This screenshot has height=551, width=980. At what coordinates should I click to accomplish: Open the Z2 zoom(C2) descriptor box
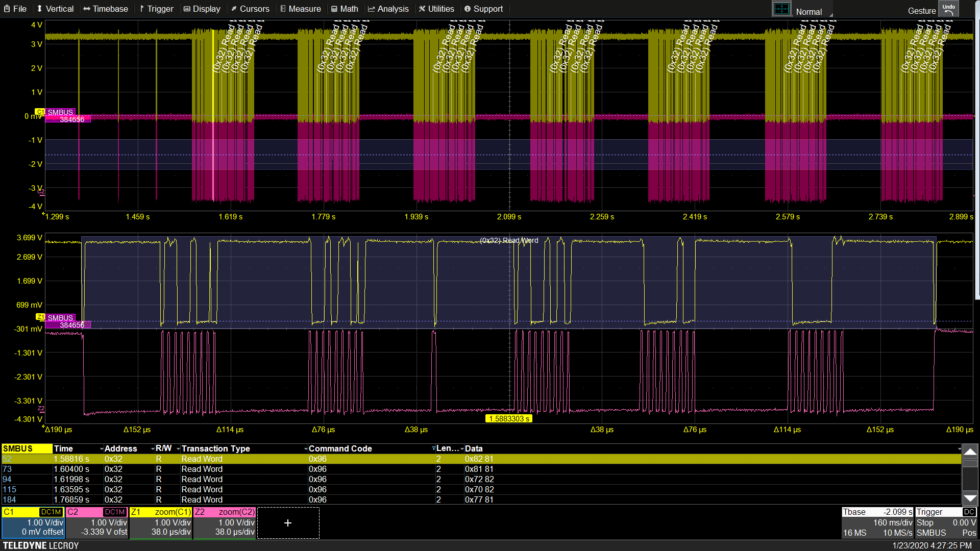point(225,522)
